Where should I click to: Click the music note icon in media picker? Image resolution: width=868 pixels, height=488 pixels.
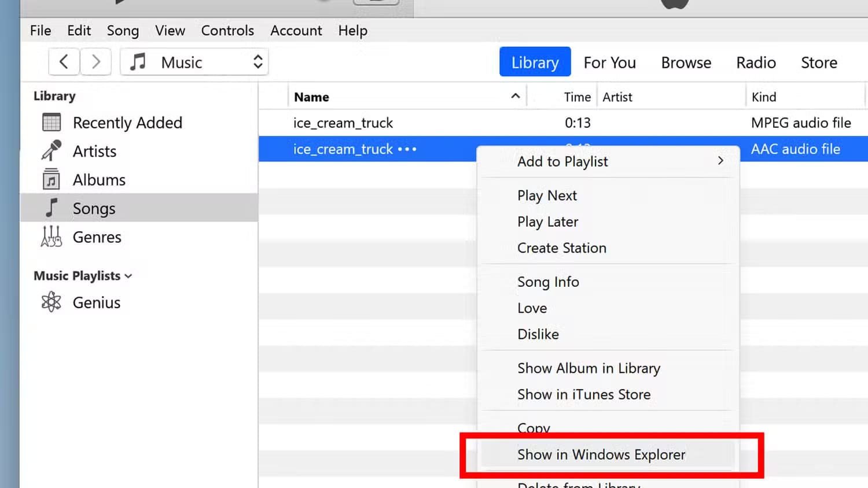(x=138, y=62)
